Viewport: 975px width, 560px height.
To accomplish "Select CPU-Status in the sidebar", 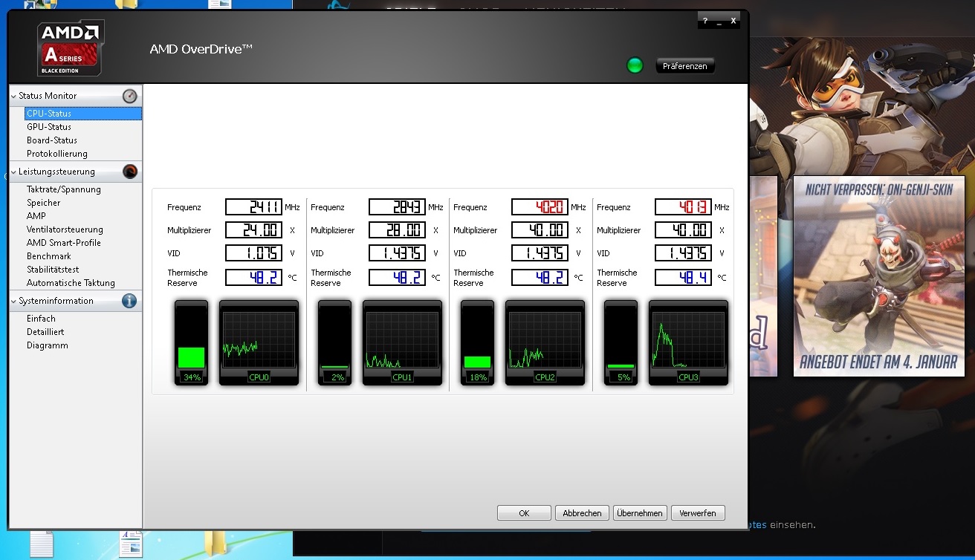I will (x=82, y=114).
